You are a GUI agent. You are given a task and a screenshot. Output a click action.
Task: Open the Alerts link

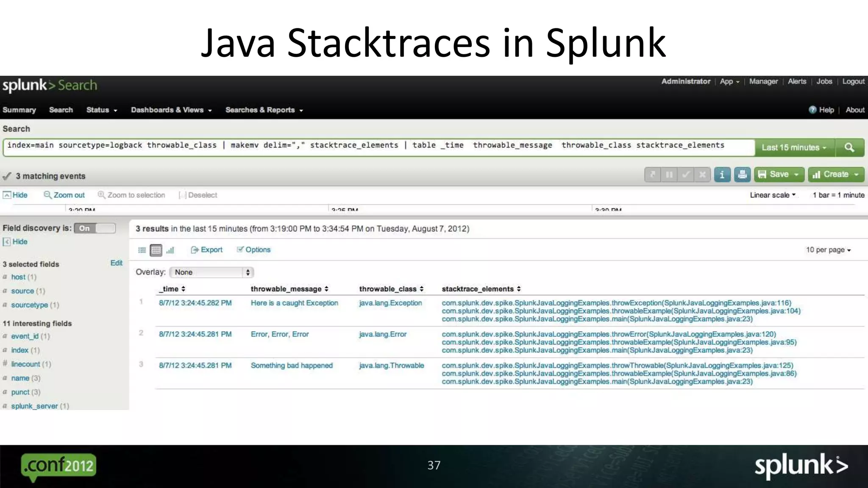tap(797, 81)
